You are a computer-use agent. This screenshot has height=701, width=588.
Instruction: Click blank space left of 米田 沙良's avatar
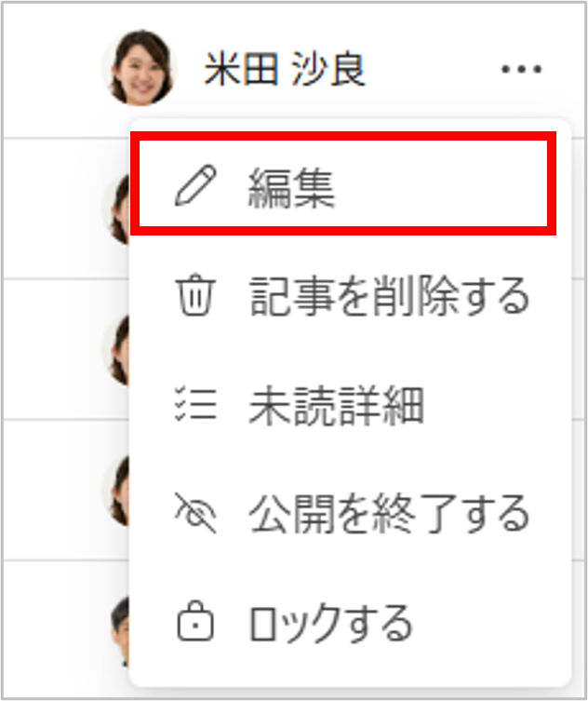point(51,69)
